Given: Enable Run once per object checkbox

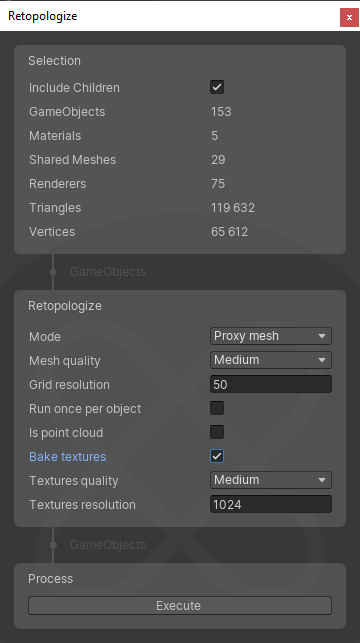Looking at the screenshot, I should 217,408.
